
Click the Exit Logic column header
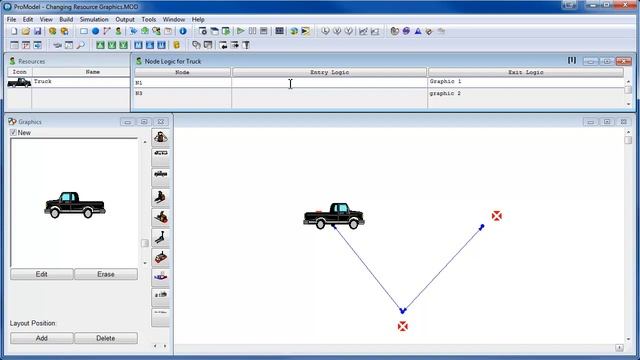(526, 72)
